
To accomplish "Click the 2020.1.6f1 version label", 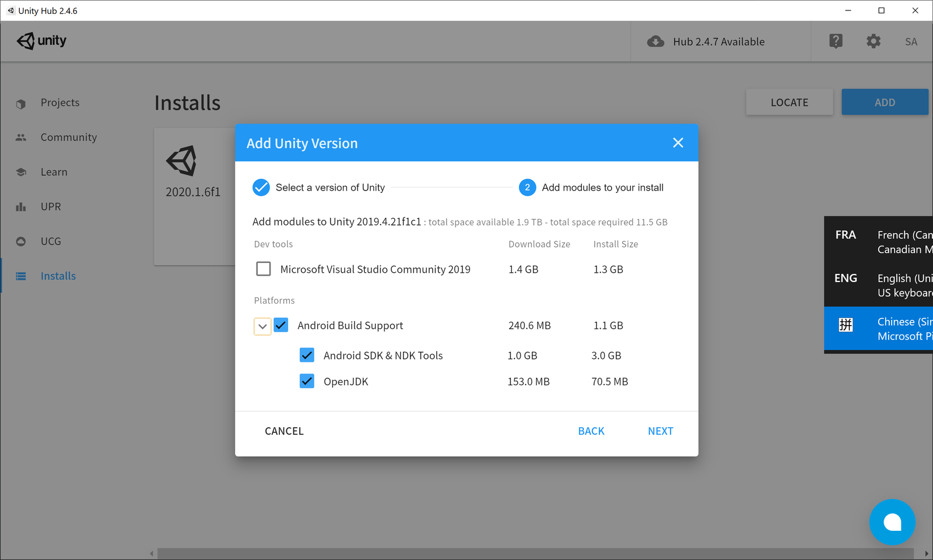I will 193,192.
